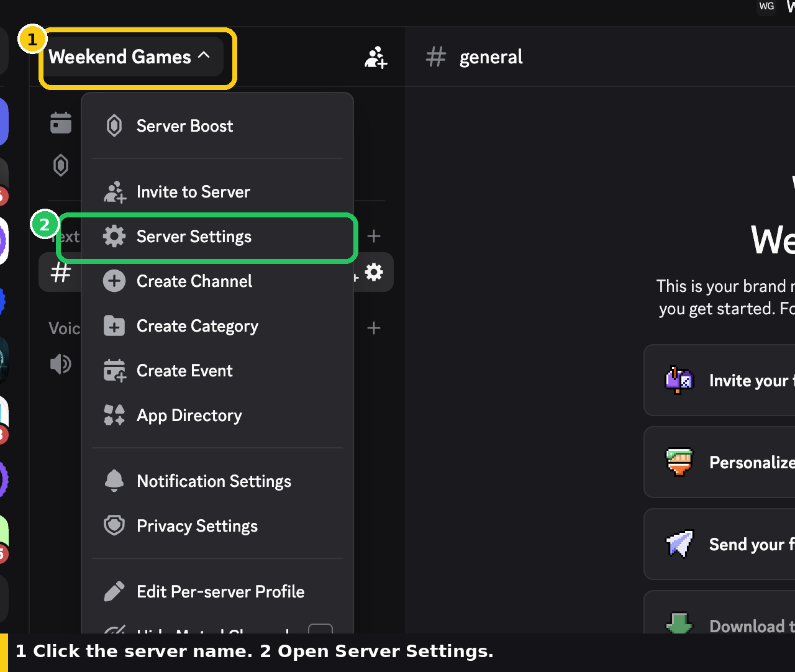795x672 pixels.
Task: Select Create Category menu entry
Action: click(x=217, y=326)
